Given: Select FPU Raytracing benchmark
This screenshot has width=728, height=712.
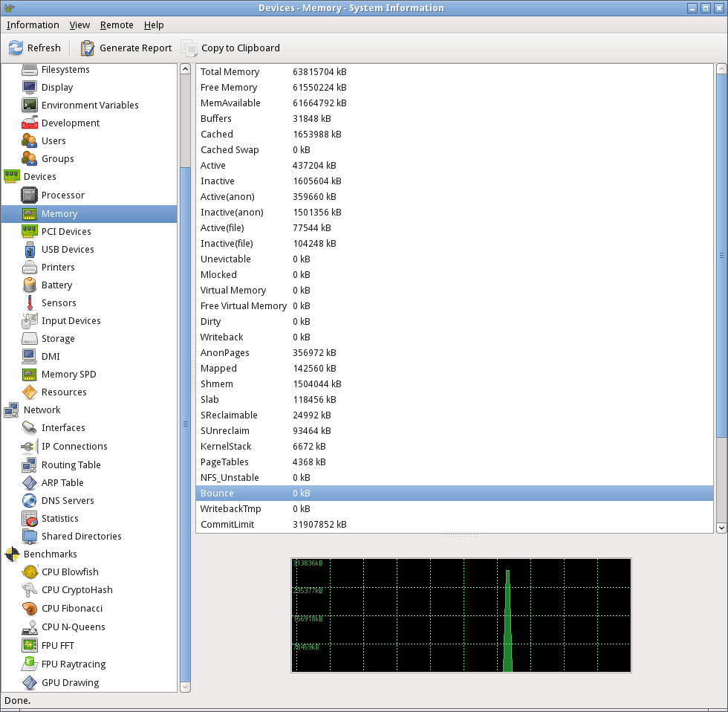Looking at the screenshot, I should (74, 664).
